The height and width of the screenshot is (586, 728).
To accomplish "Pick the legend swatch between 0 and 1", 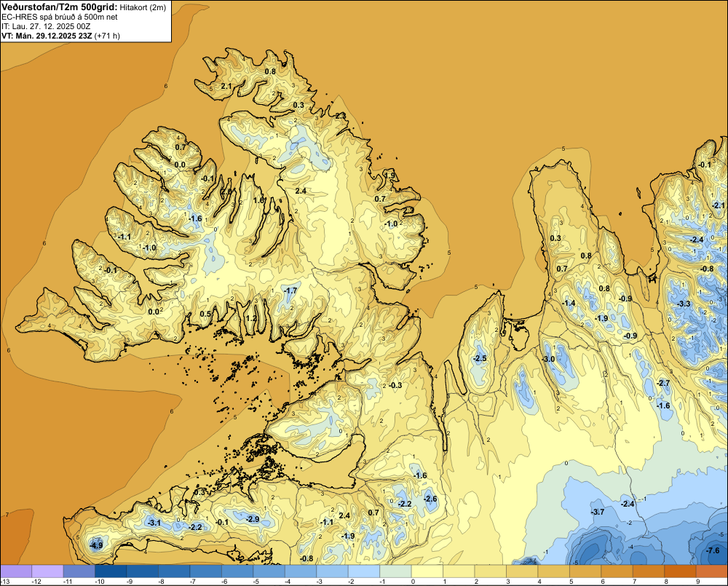I will (x=427, y=571).
